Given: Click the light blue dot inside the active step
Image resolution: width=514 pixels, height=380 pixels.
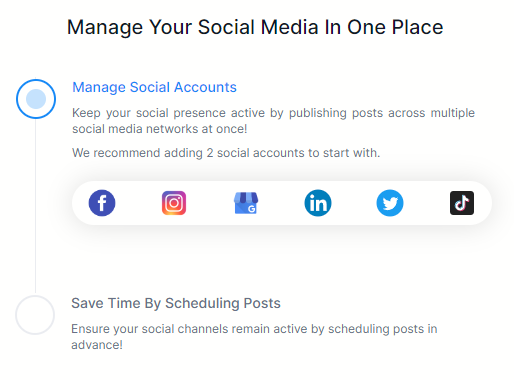Looking at the screenshot, I should 36,99.
